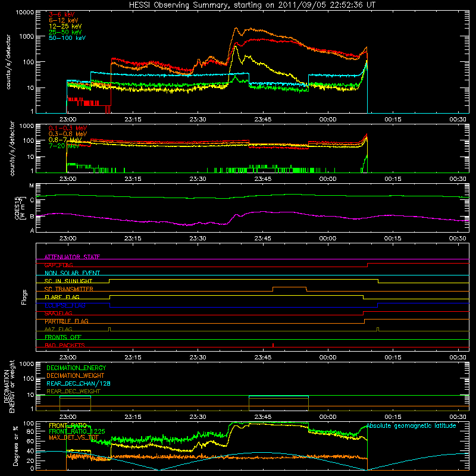Click the REAR_DEC_CHAN/128 legend label
This screenshot has width=476, height=476.
(x=79, y=383)
